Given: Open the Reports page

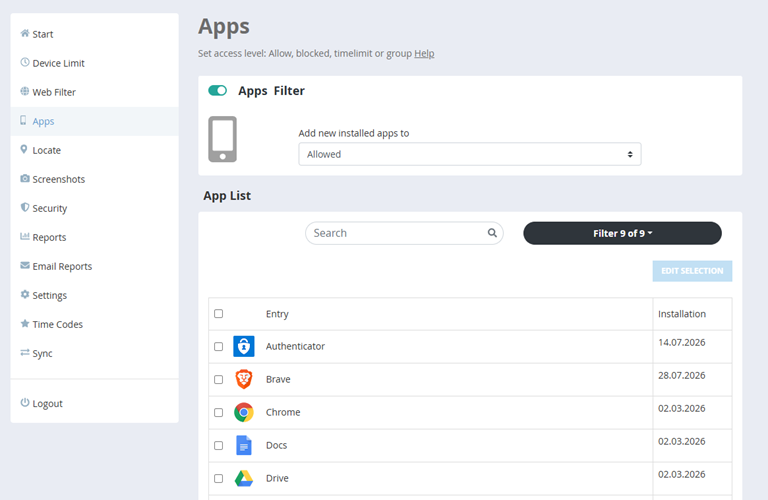Looking at the screenshot, I should pos(94,237).
